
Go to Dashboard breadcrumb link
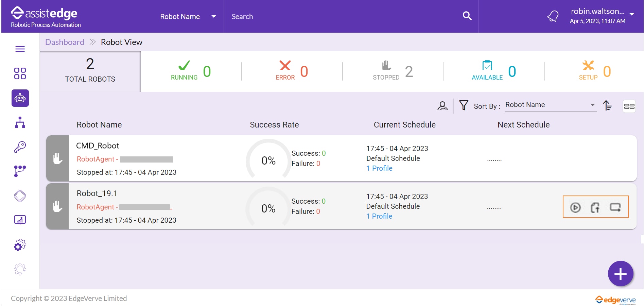65,42
